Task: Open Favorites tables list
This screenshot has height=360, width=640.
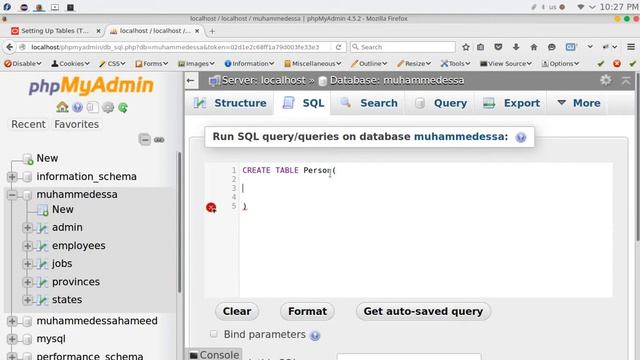Action: click(x=76, y=124)
